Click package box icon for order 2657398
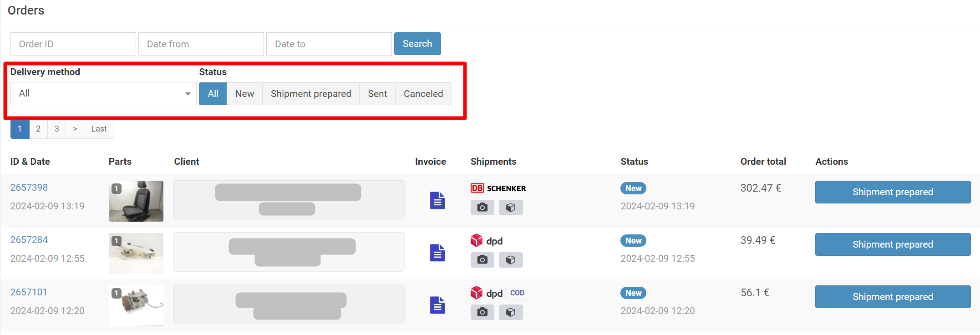The image size is (980, 335). pyautogui.click(x=511, y=208)
